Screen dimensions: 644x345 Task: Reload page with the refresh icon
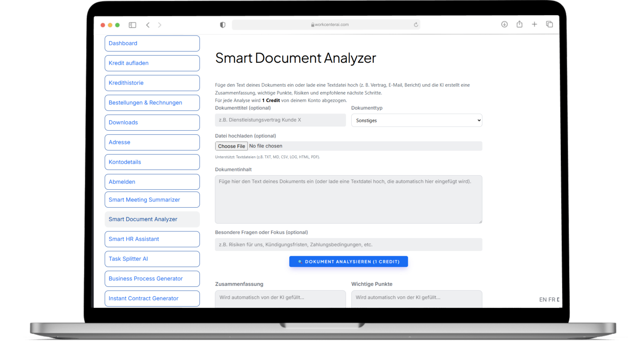click(x=416, y=25)
